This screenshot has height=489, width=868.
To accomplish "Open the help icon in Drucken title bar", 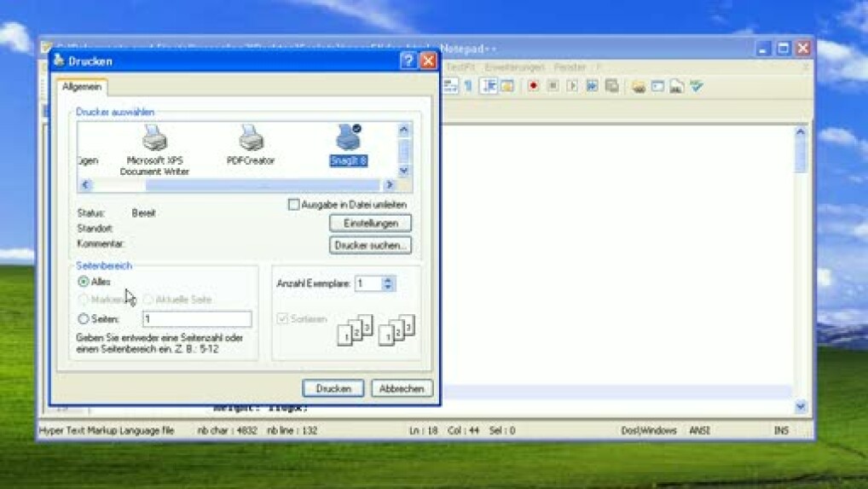I will 408,61.
